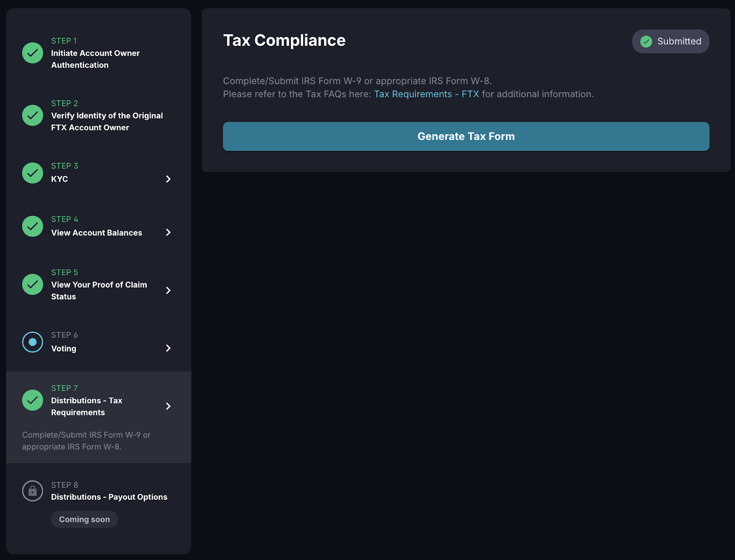
Task: Click the Coming soon badge under Step 8
Action: coord(84,519)
